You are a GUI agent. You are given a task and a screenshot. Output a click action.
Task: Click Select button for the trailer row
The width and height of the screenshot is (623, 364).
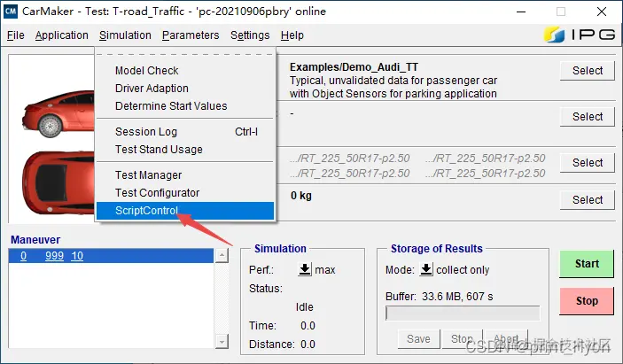[588, 117]
